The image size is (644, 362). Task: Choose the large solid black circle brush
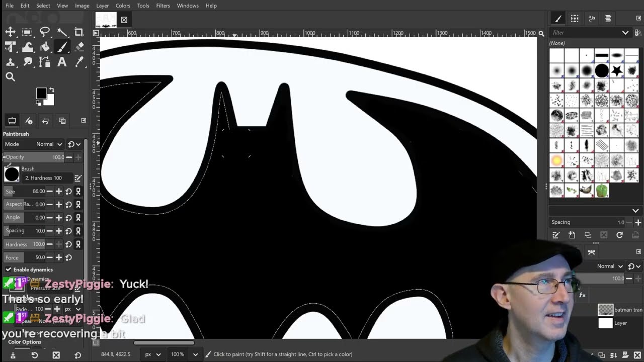602,70
